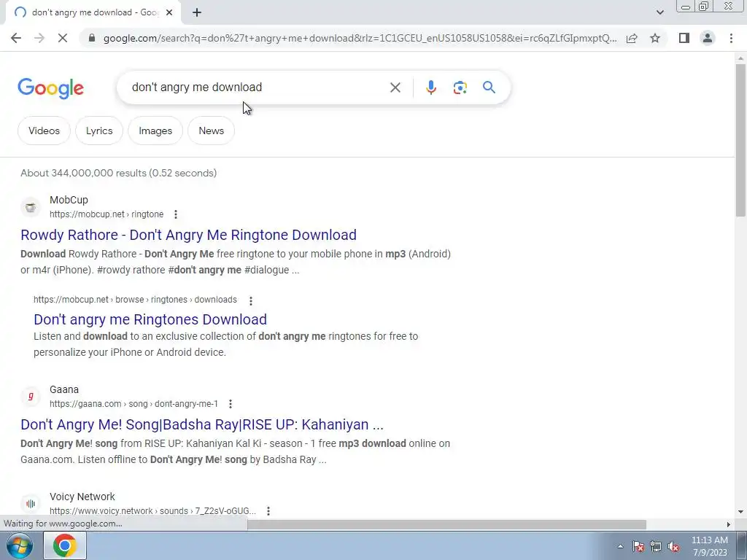View site info via padlock icon
The height and width of the screenshot is (560, 747).
(x=92, y=38)
